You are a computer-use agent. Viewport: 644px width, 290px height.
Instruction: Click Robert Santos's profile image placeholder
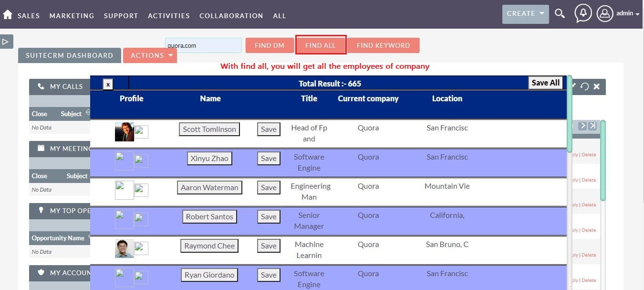click(125, 219)
